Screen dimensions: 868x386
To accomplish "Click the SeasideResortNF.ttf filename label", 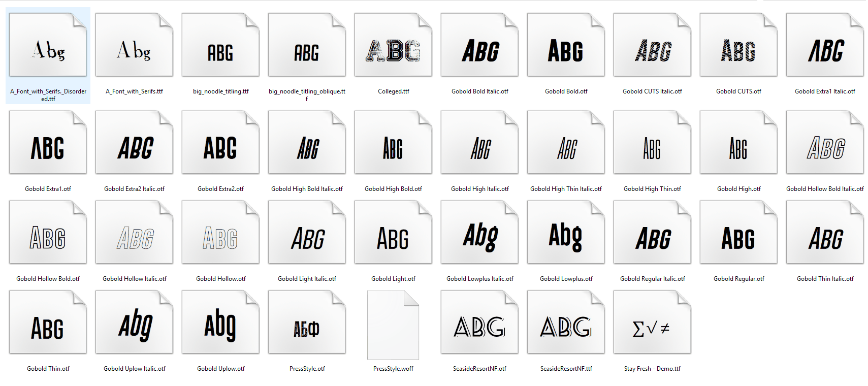I will click(x=566, y=369).
